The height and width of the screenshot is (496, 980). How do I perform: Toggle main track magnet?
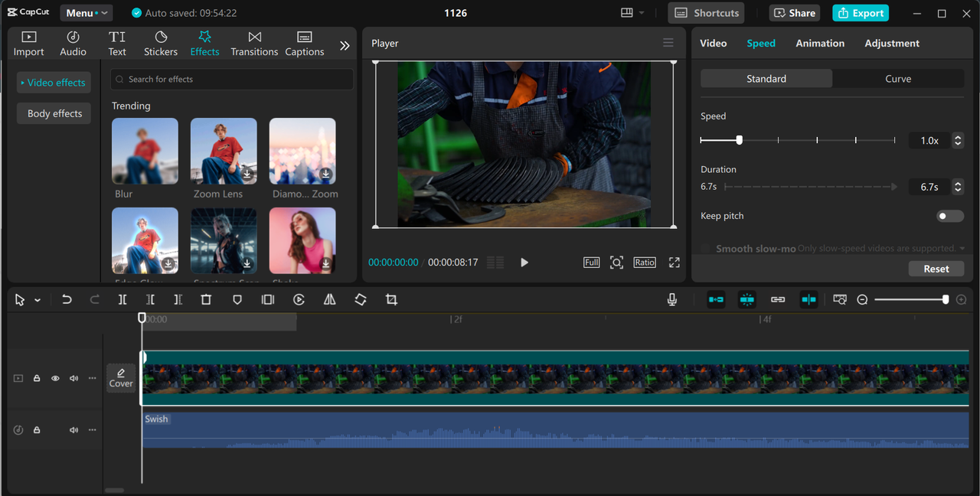click(x=716, y=300)
